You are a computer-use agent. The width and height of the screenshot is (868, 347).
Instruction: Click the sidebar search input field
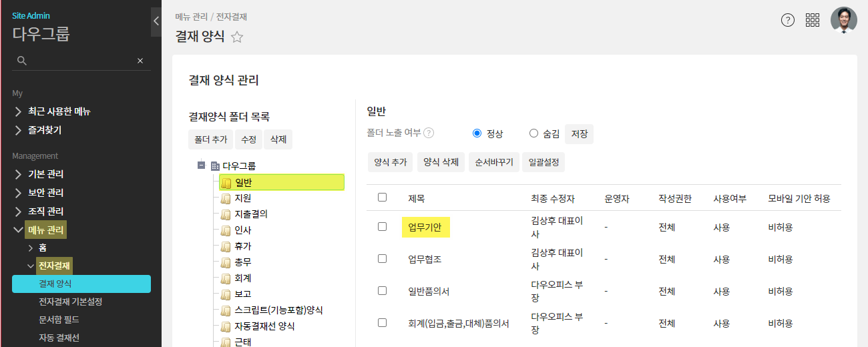coord(80,61)
